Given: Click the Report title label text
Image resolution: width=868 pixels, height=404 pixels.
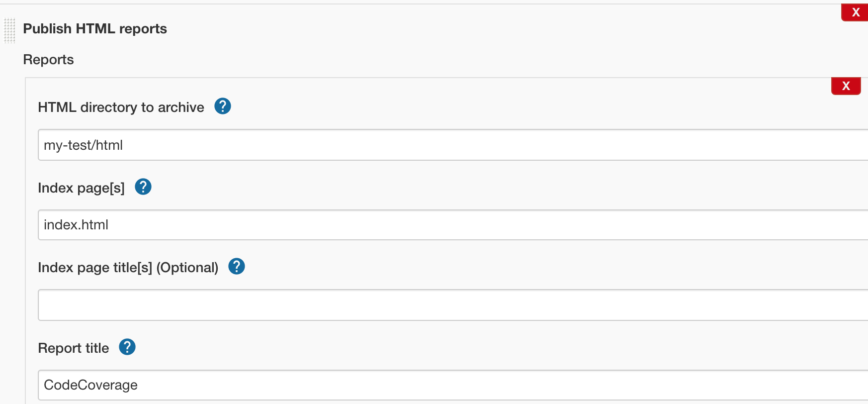Looking at the screenshot, I should pos(73,348).
